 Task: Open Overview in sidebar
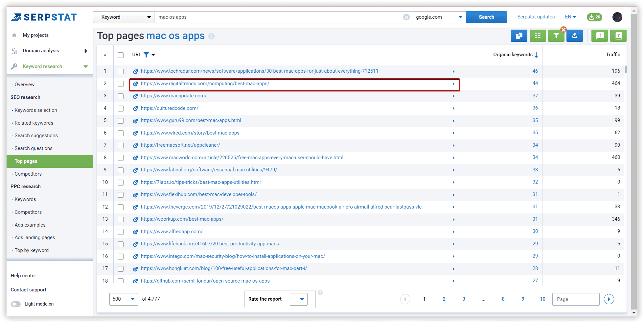point(24,85)
